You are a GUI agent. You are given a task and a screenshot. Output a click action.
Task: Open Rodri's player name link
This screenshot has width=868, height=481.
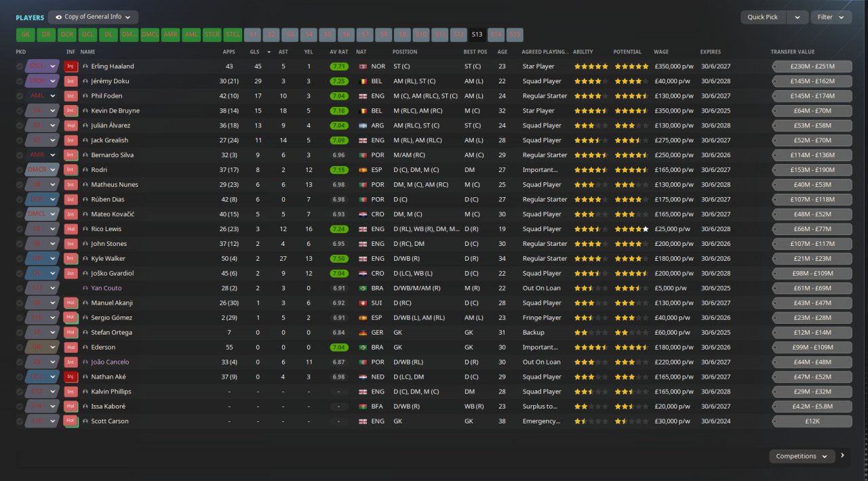99,170
